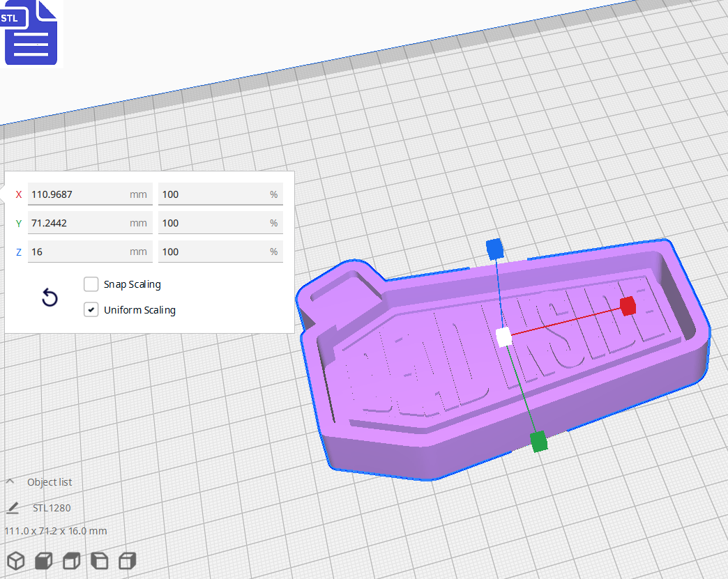
Task: Open the STL file icon at top left
Action: (31, 32)
